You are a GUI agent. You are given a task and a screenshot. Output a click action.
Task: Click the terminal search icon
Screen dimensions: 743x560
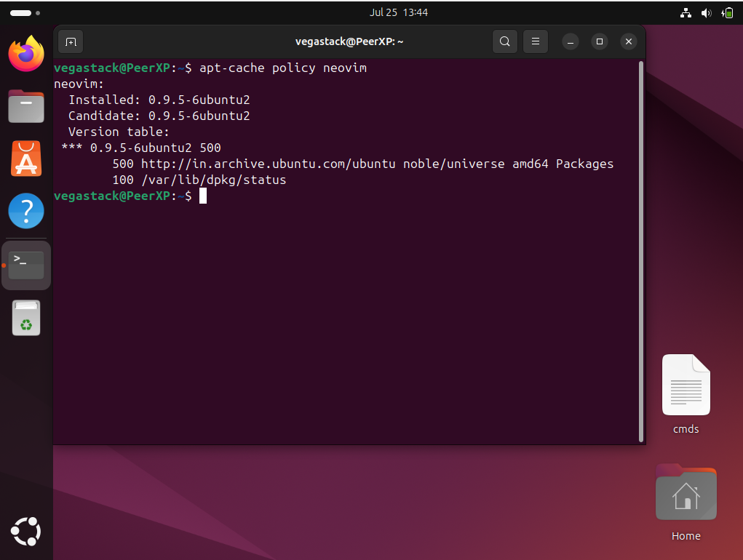[505, 41]
